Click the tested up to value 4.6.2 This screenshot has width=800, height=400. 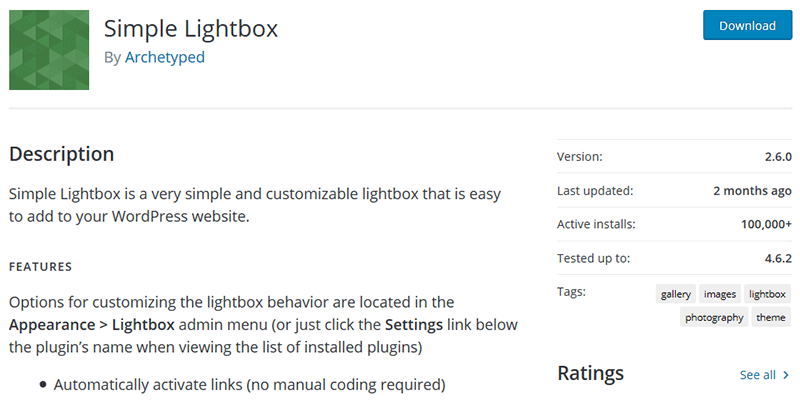point(775,258)
